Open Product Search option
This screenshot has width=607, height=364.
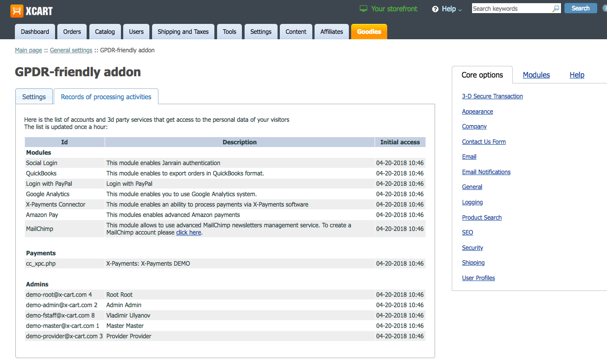482,217
